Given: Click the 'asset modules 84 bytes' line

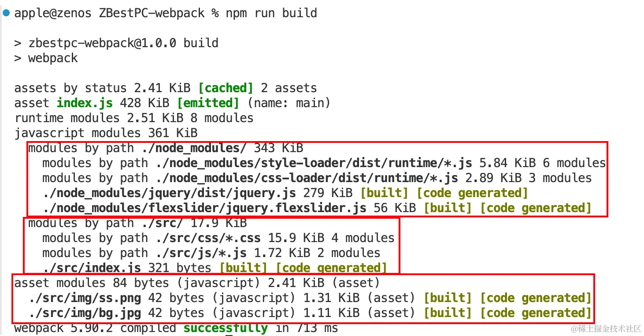Looking at the screenshot, I should [197, 283].
